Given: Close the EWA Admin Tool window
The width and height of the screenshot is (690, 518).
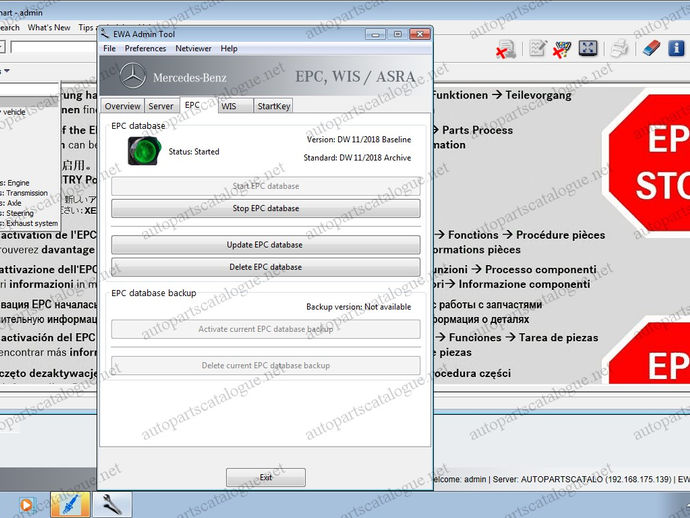Looking at the screenshot, I should pos(420,34).
